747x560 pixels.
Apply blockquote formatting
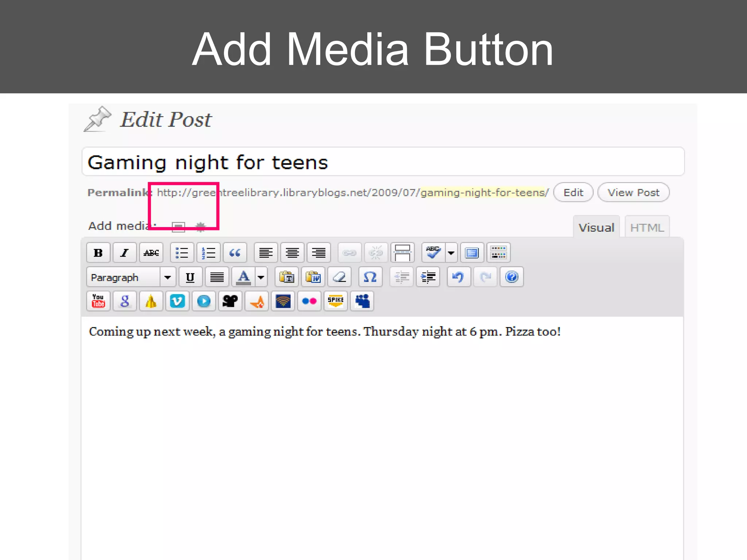[x=235, y=253]
